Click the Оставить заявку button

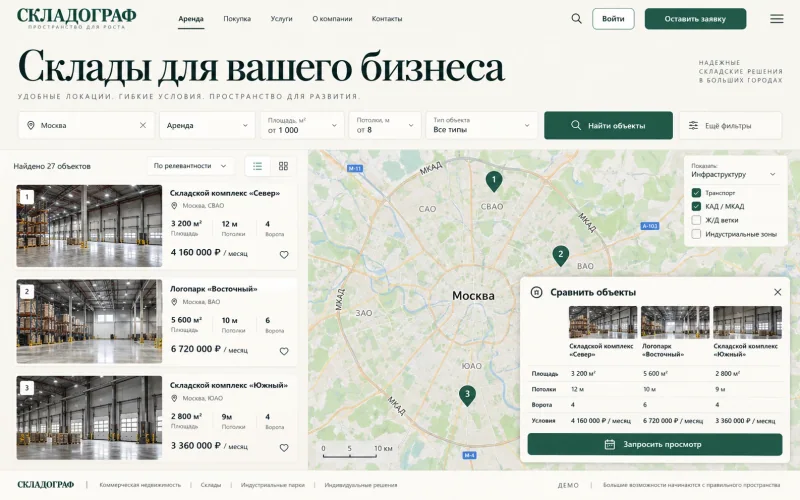click(695, 19)
